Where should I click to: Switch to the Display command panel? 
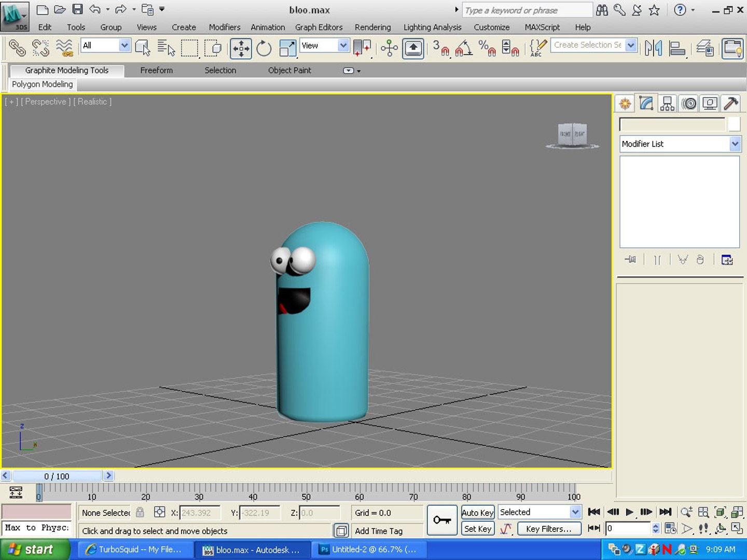tap(710, 104)
